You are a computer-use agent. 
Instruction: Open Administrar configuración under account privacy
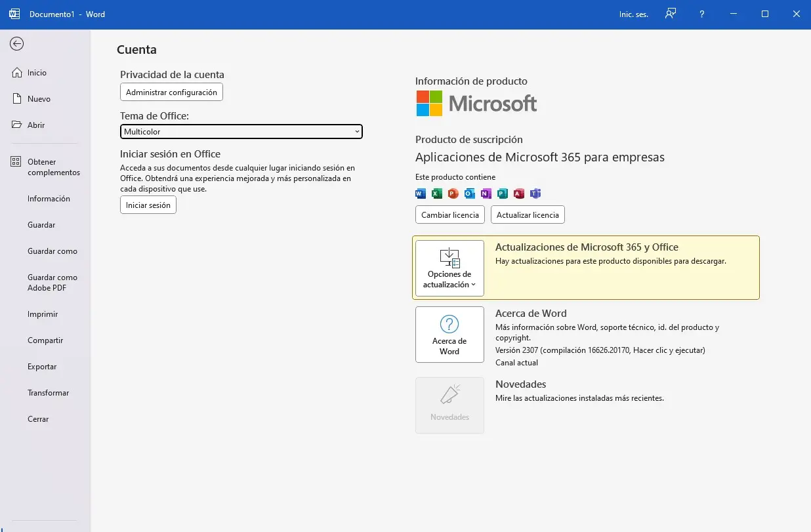coord(171,92)
